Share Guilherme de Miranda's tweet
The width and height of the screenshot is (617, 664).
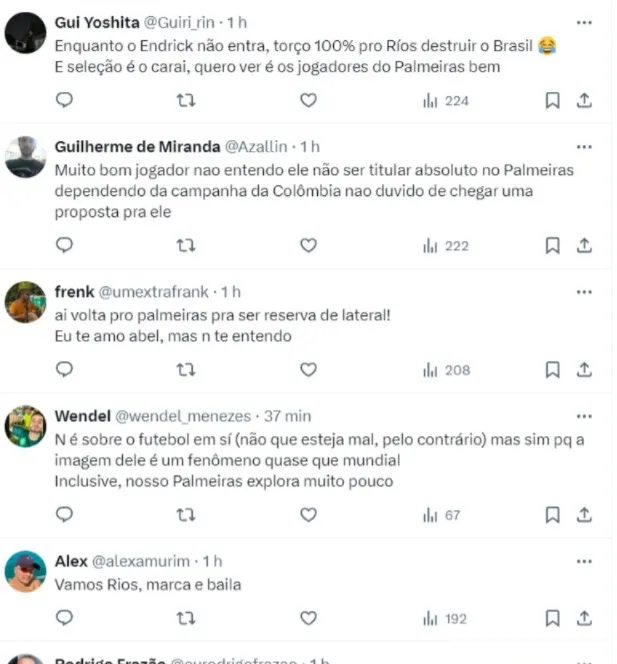584,245
